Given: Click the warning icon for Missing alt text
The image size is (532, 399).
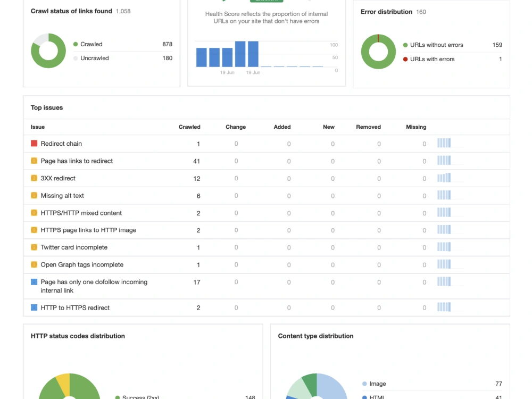Looking at the screenshot, I should coord(34,195).
